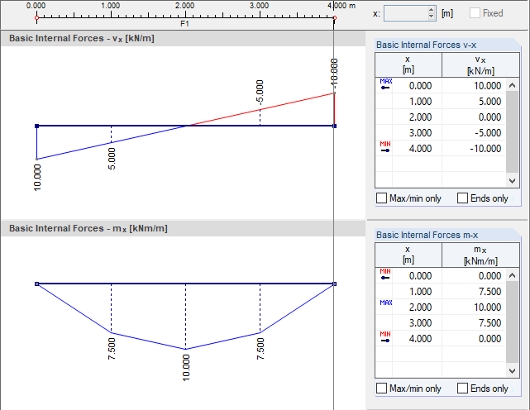Check Max/min only under v-x table
The width and height of the screenshot is (530, 410).
point(381,198)
